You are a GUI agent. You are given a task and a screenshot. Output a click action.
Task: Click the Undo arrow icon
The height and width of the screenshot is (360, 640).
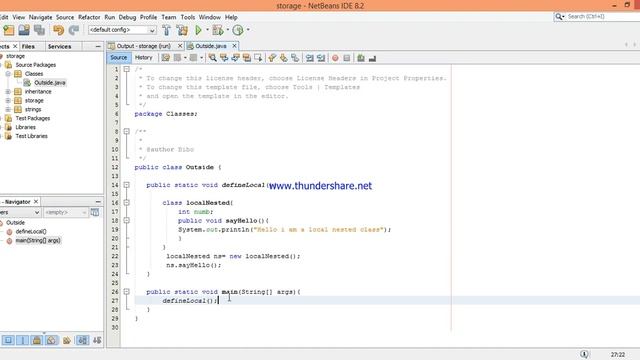[58, 30]
